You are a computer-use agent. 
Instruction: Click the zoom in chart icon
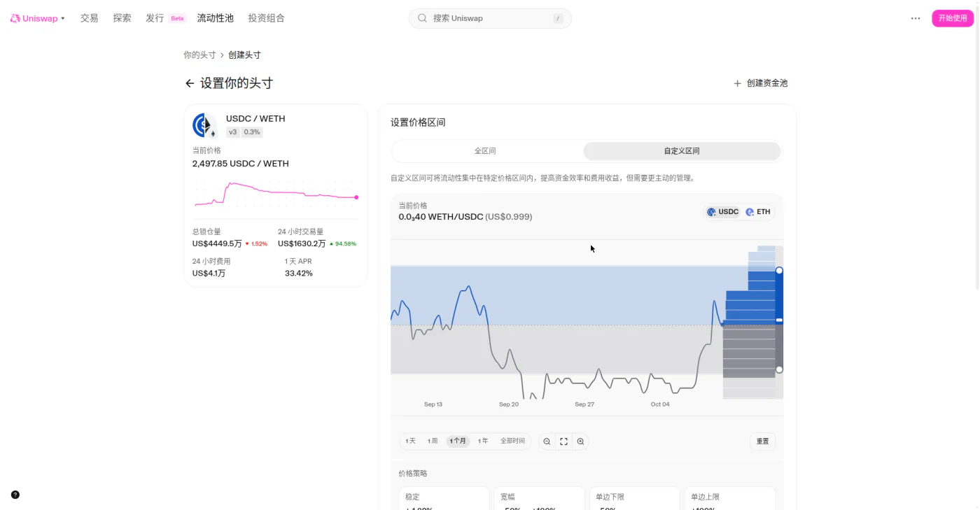tap(580, 441)
